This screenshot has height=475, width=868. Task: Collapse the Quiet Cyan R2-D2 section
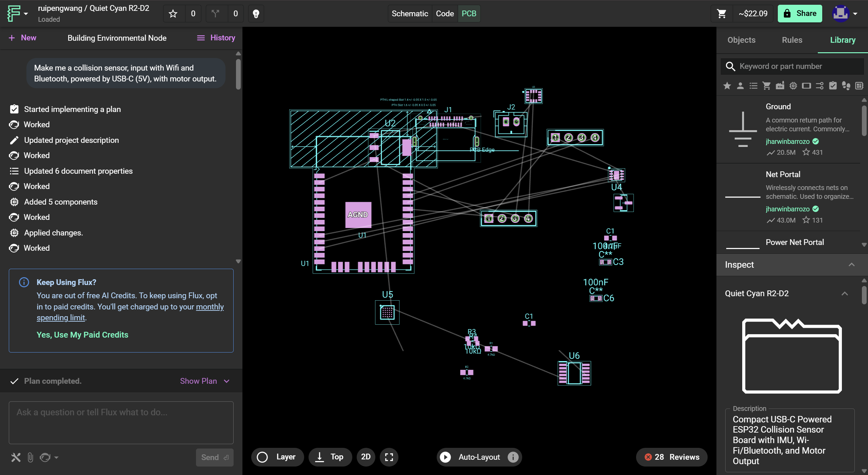coord(845,293)
